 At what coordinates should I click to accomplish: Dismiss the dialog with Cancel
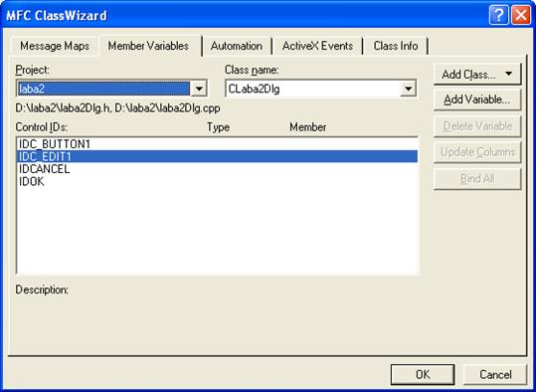(495, 374)
